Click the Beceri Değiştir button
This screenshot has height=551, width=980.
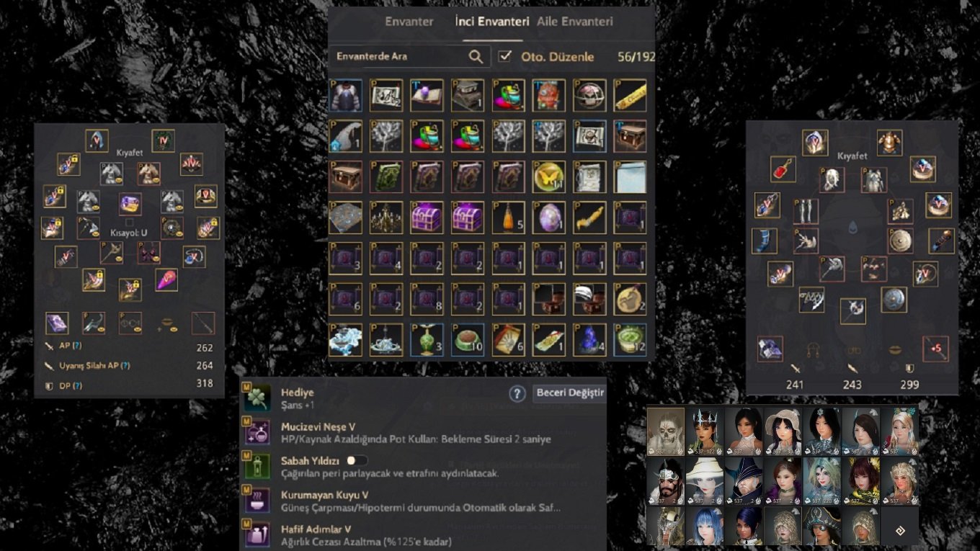tap(569, 393)
